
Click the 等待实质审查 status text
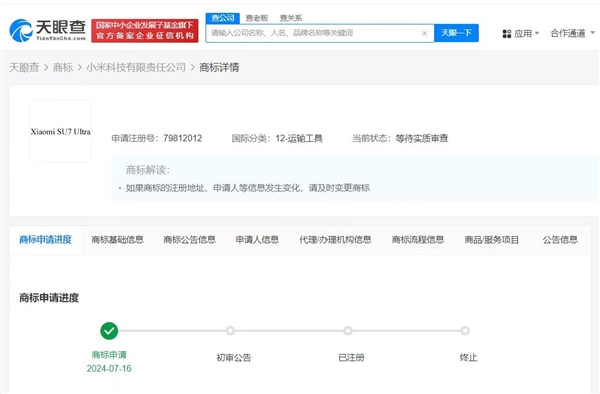tap(422, 138)
